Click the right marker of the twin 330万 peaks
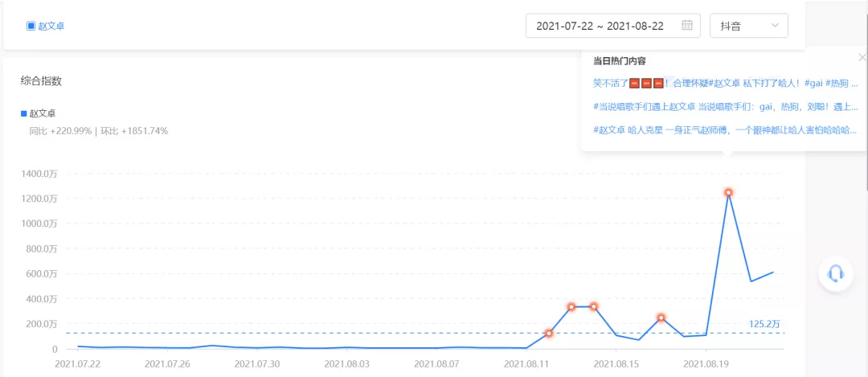The image size is (868, 377). [x=593, y=307]
